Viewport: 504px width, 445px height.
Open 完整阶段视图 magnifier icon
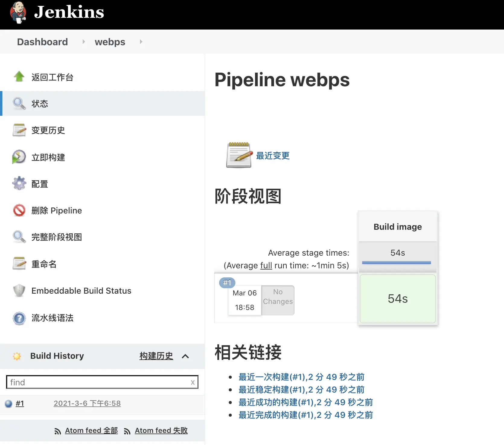click(x=19, y=237)
